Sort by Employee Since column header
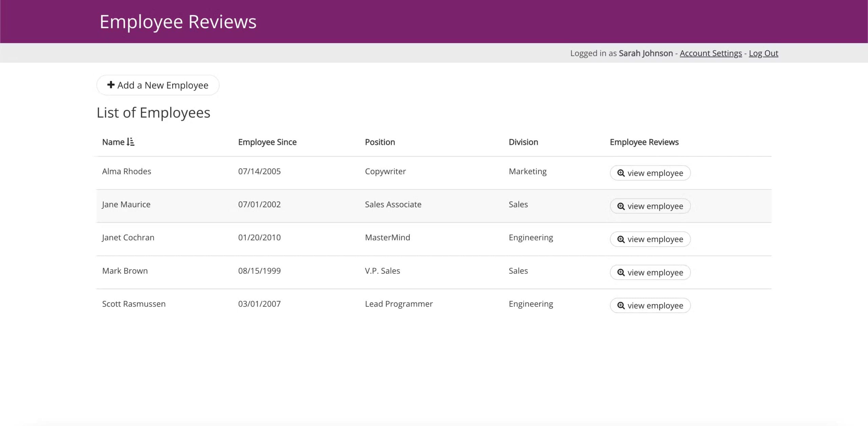 [x=267, y=142]
